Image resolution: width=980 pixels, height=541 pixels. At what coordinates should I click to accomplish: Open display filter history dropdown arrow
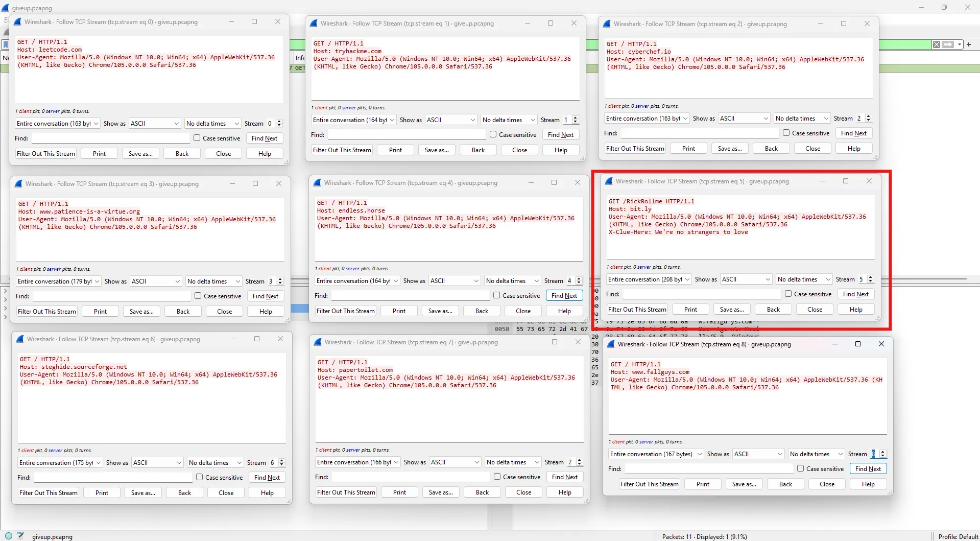click(960, 44)
